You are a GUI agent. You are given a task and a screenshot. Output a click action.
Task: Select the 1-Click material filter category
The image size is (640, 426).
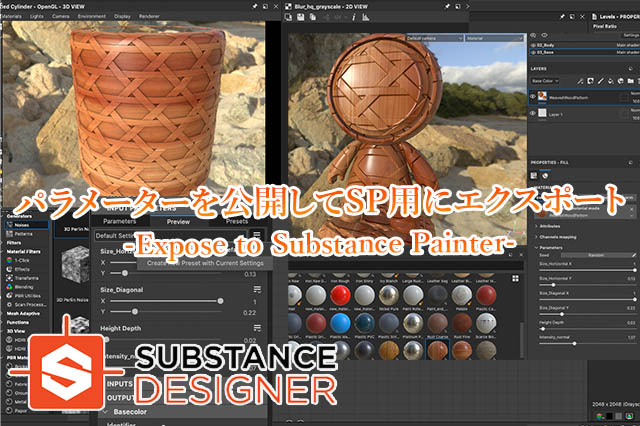coord(18,260)
